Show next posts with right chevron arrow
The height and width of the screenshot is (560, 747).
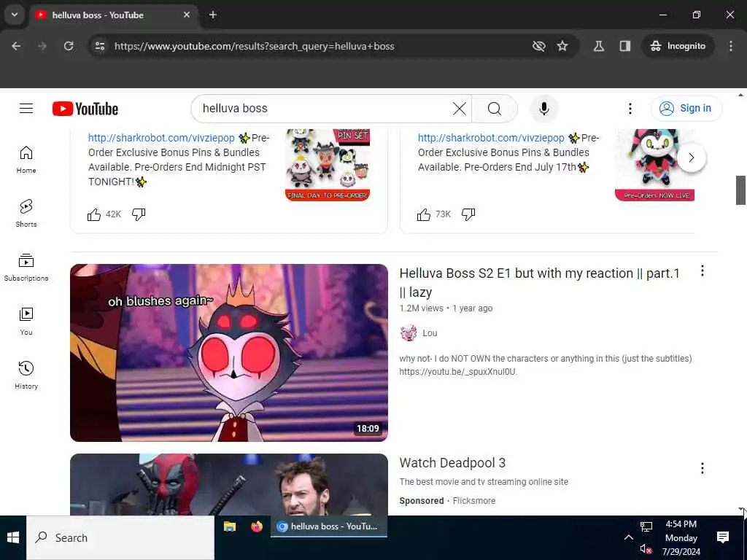[x=692, y=157]
